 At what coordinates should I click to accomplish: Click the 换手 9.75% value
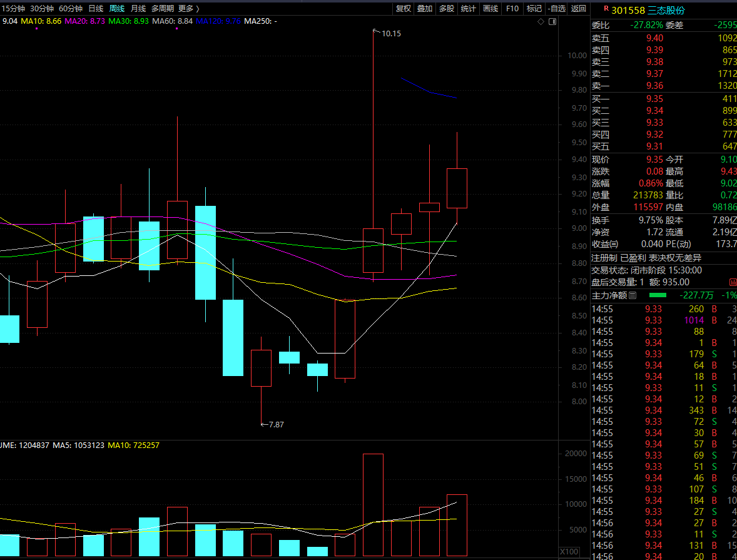coord(651,220)
